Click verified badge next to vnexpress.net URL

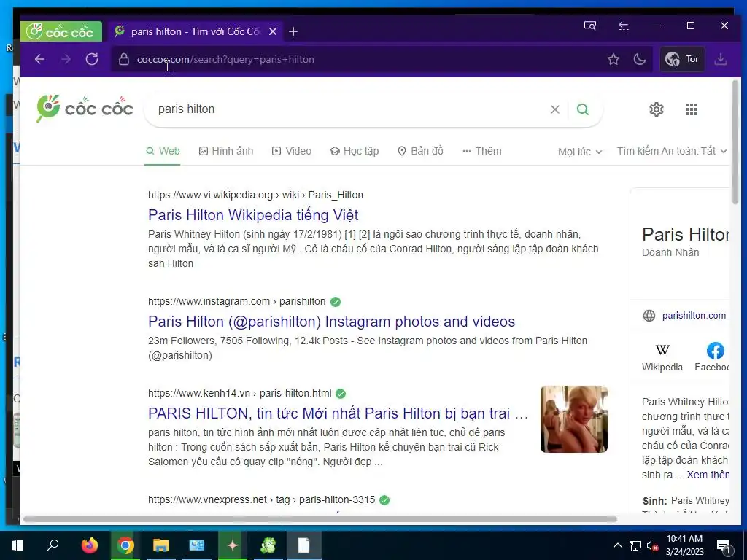point(384,500)
